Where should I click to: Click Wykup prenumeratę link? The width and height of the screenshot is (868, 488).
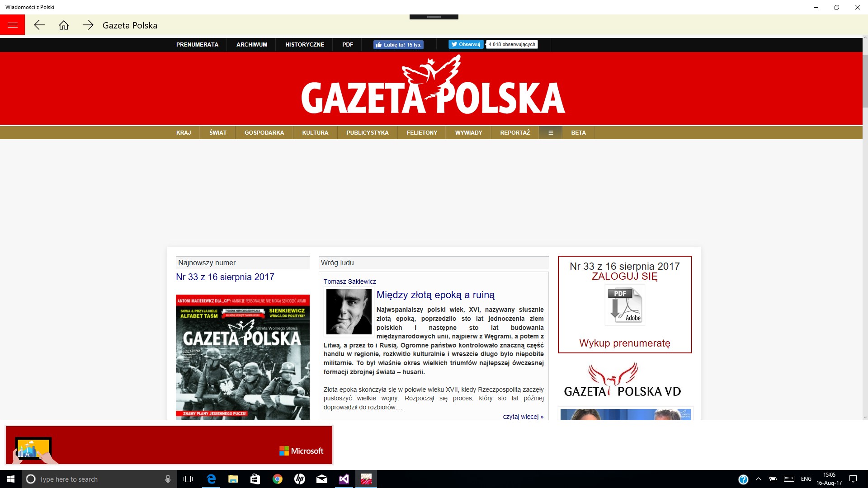[624, 343]
